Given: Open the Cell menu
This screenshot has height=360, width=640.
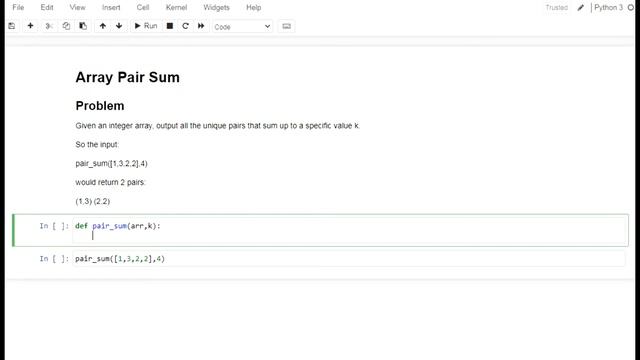Looking at the screenshot, I should (143, 7).
